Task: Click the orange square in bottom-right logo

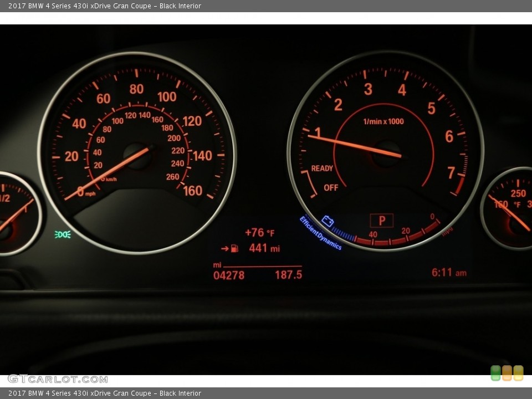Action: (x=507, y=373)
